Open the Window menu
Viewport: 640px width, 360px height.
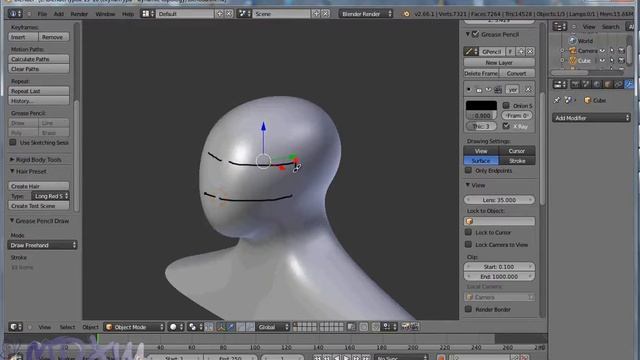(105, 14)
